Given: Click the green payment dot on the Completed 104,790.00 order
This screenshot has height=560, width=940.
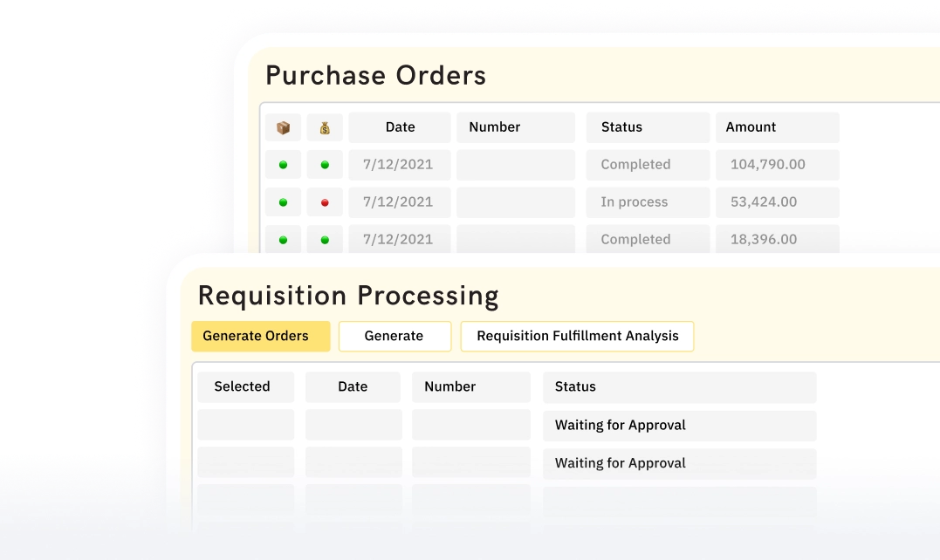Looking at the screenshot, I should pos(325,164).
